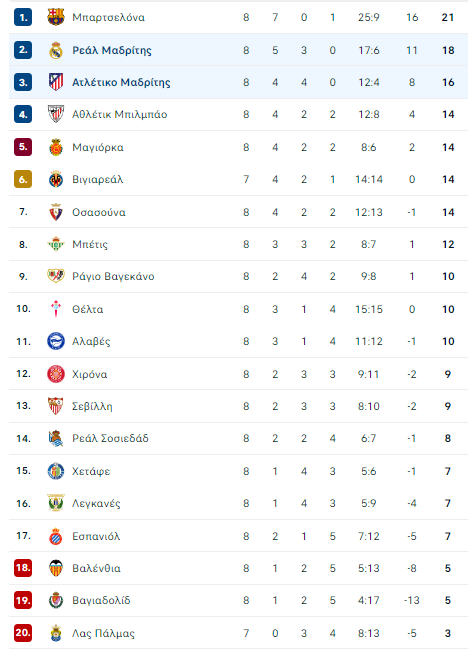The width and height of the screenshot is (468, 652).
Task: Open the Ρεάλ Μαδρίτης team link
Action: [112, 50]
